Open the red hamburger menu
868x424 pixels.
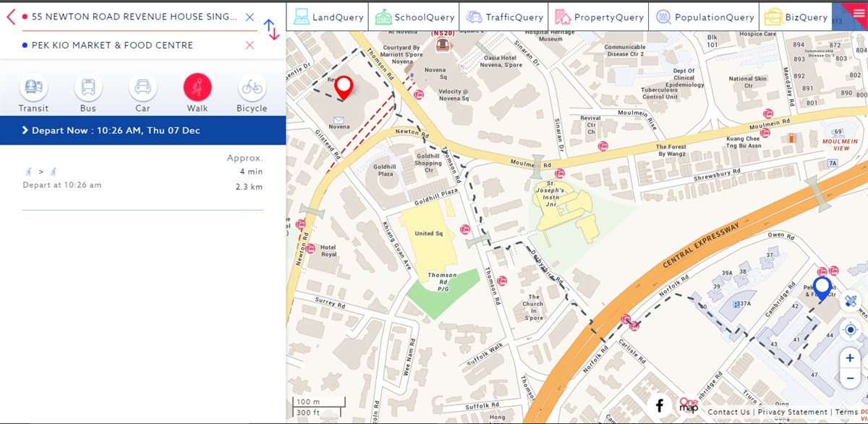point(858,12)
